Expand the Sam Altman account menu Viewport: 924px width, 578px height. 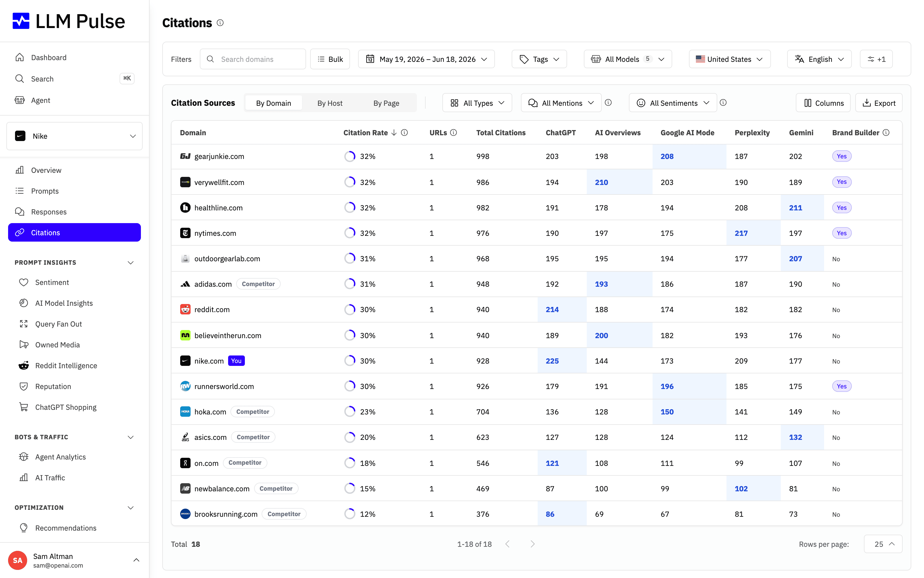pyautogui.click(x=136, y=560)
